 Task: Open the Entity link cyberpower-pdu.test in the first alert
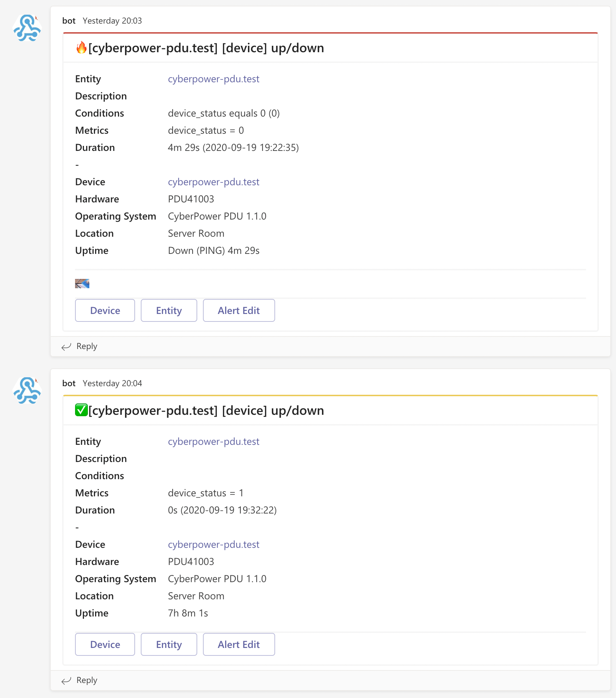[x=214, y=79]
